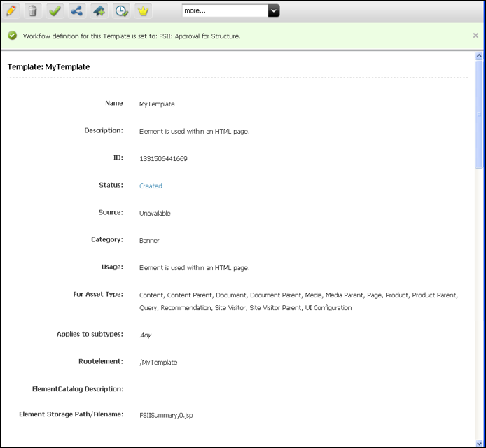Click the filename 'FSIISummary,0.jsp'
486x448 pixels.
click(166, 416)
